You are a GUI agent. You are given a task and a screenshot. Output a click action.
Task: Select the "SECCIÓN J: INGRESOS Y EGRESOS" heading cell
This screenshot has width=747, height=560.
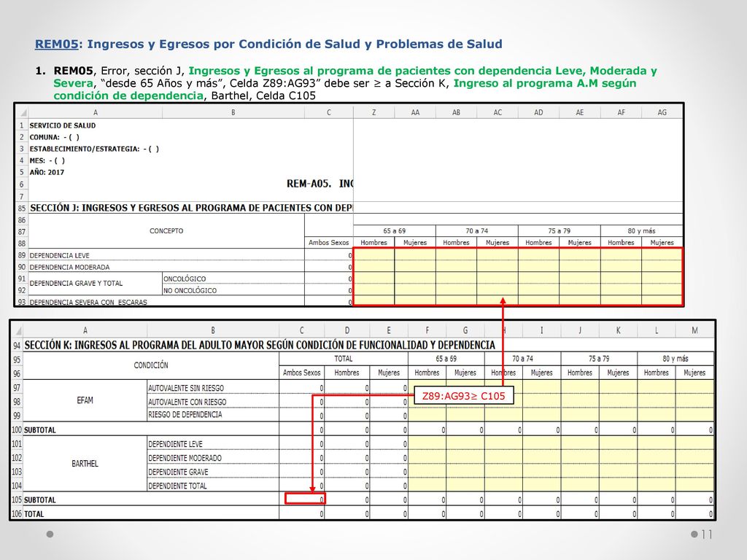191,208
